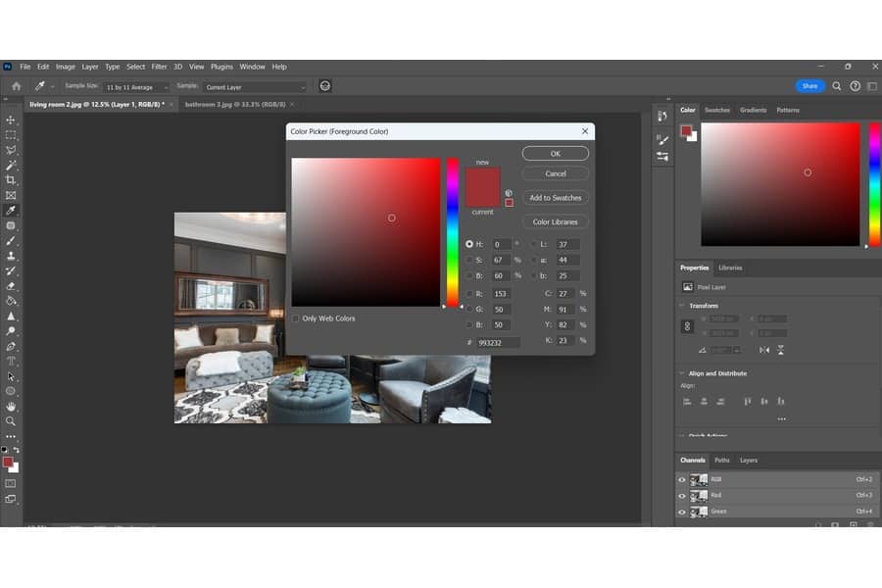Select the H hue radio button
The image size is (882, 588).
pos(469,244)
